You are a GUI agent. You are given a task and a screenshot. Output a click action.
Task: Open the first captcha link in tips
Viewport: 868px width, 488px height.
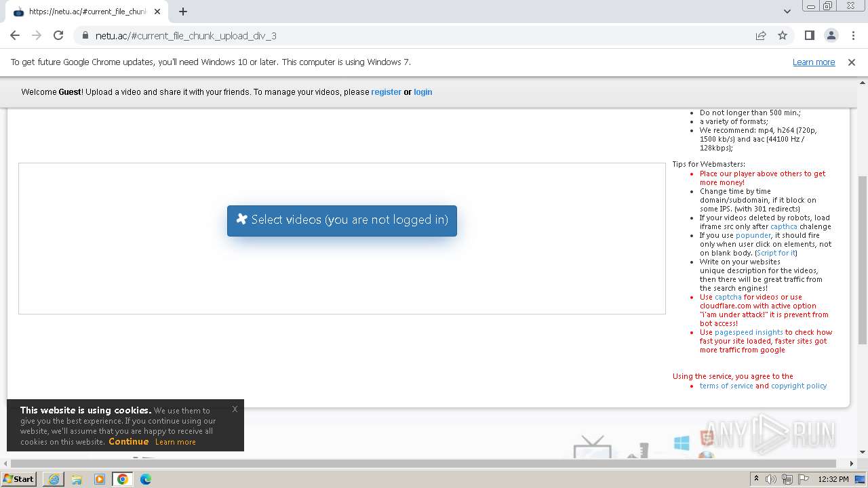click(x=784, y=226)
